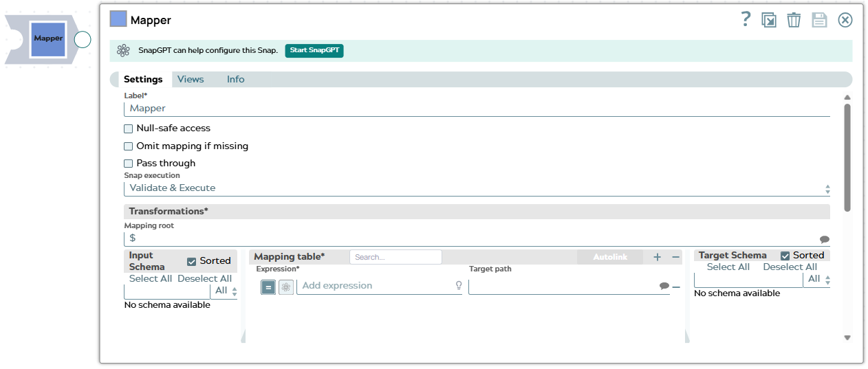Click Select All in Input Schema

click(x=151, y=278)
